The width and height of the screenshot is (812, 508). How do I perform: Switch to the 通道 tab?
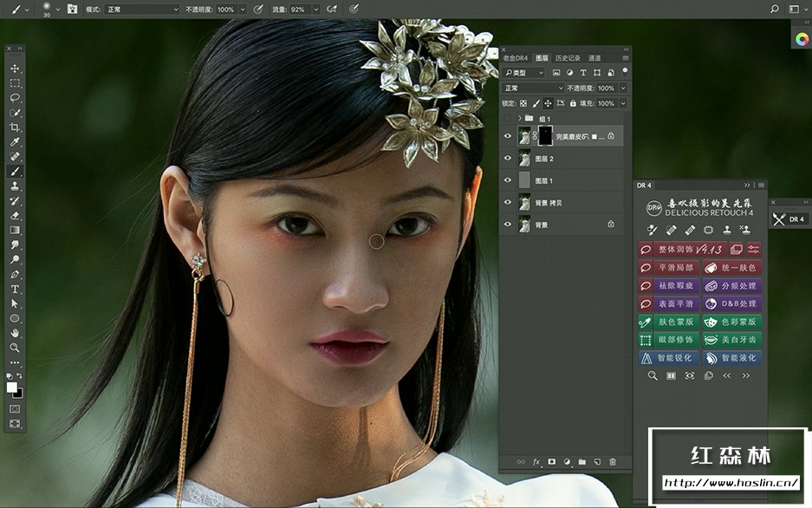point(594,58)
